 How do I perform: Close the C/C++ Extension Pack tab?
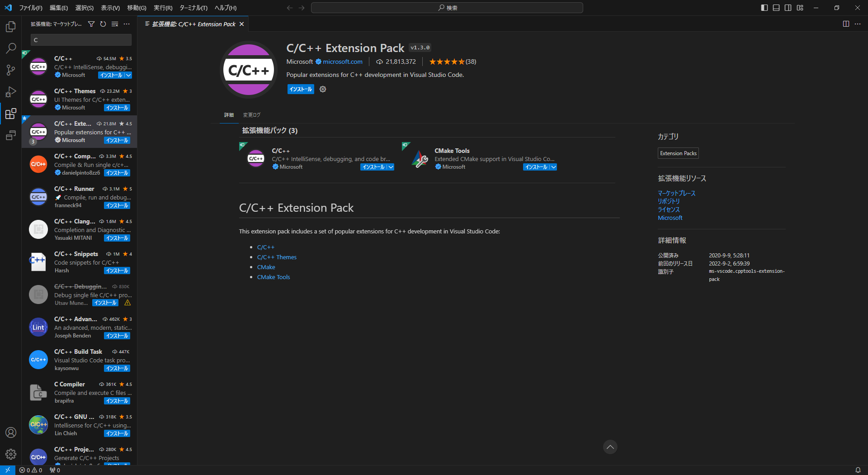click(x=242, y=24)
